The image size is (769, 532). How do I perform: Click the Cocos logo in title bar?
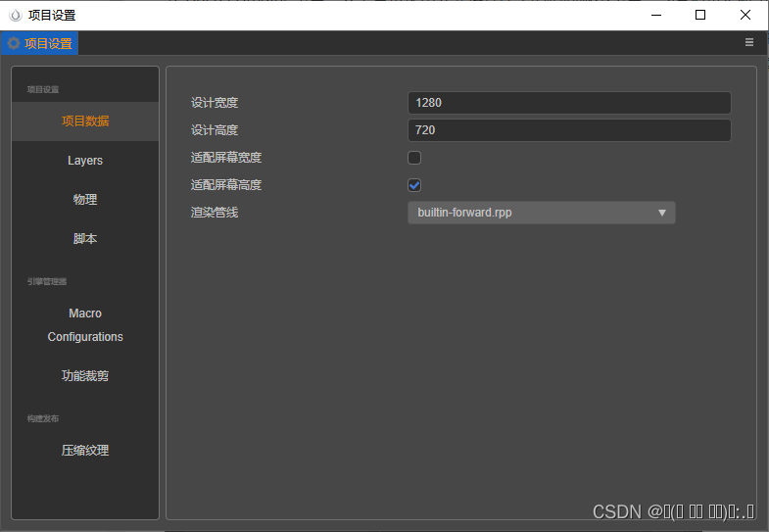[x=16, y=16]
